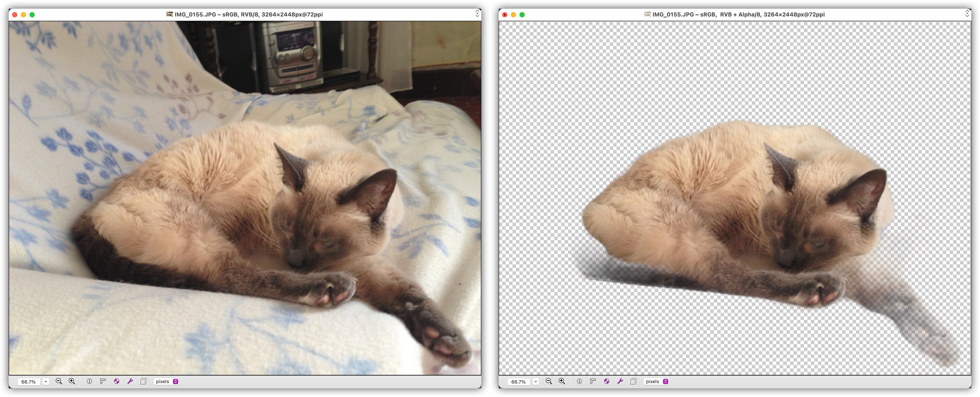Open the zoom preset dropdown in the RVB/8 window
The height and width of the screenshot is (397, 980).
tap(46, 381)
